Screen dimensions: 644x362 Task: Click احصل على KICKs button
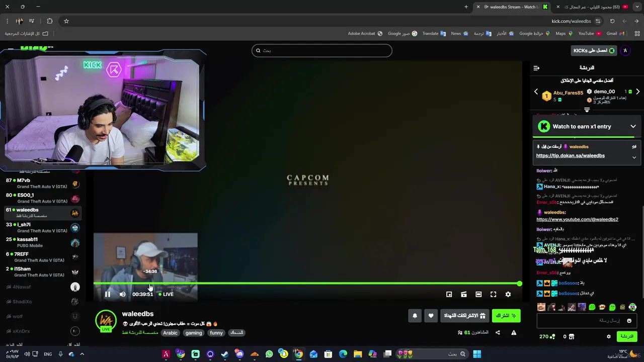[594, 50]
